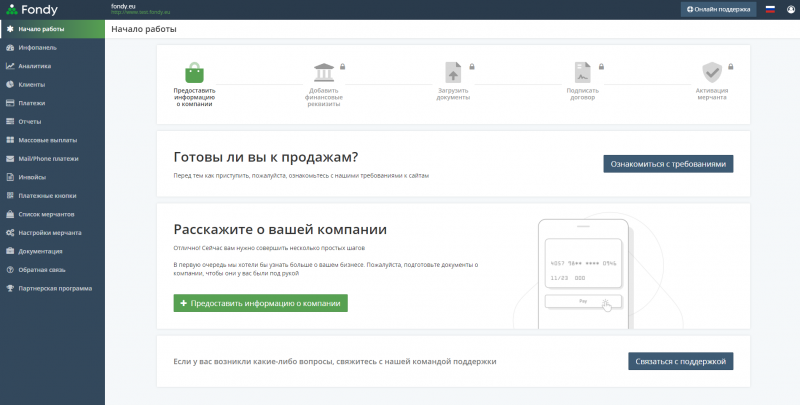
Task: Navigate to Массовые выплаты
Action: 47,140
